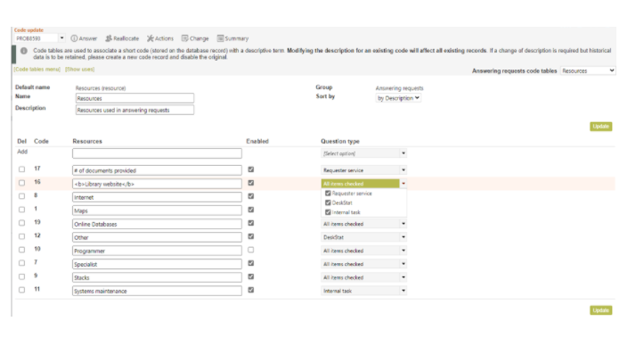Tick delete checkbox for Maps row
Viewport: 644px width, 338px height.
[x=21, y=210]
